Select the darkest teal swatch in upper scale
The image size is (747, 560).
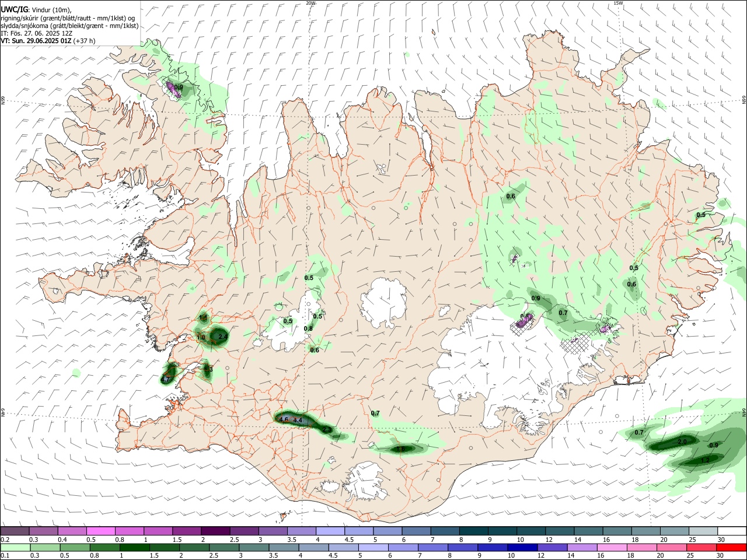[474, 531]
